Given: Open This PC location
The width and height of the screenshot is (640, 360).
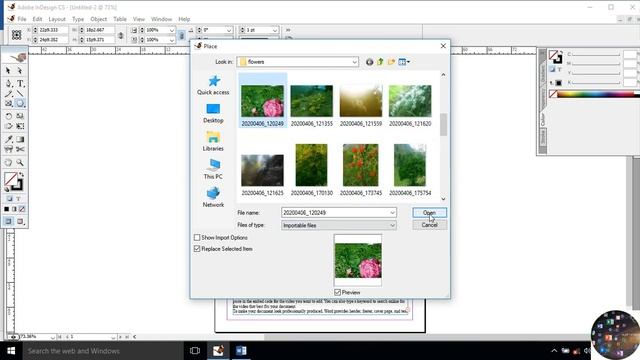Looking at the screenshot, I should (x=213, y=169).
